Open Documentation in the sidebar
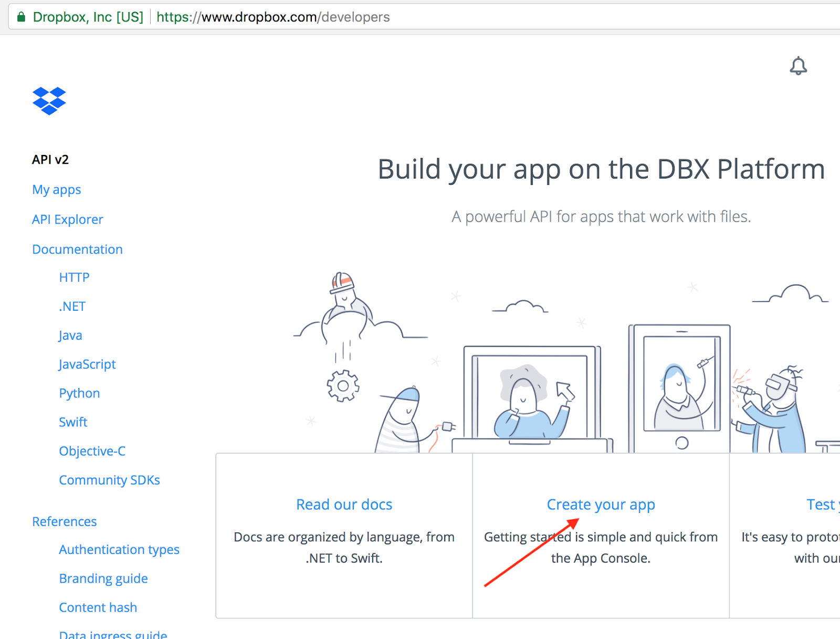This screenshot has height=639, width=840. pyautogui.click(x=77, y=249)
